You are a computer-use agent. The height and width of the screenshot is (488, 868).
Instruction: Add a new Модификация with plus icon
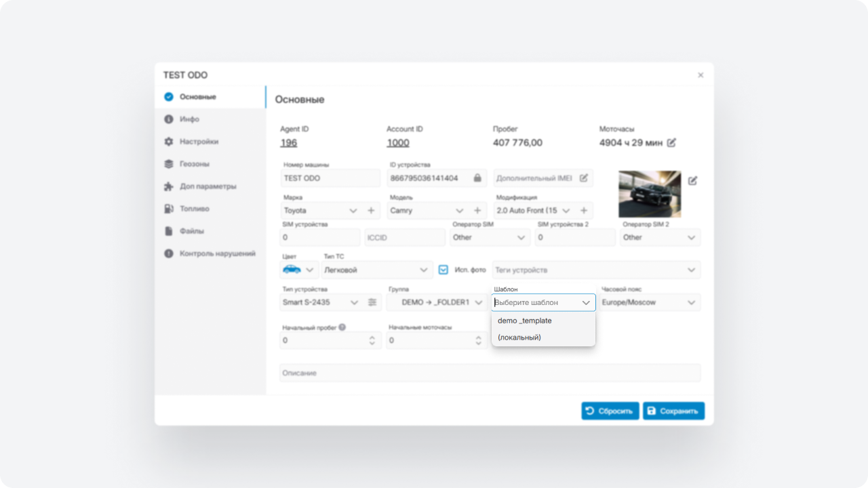[584, 211]
